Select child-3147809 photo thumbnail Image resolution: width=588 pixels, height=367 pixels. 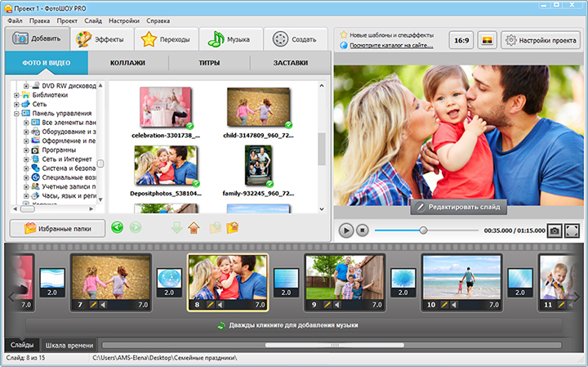click(259, 107)
